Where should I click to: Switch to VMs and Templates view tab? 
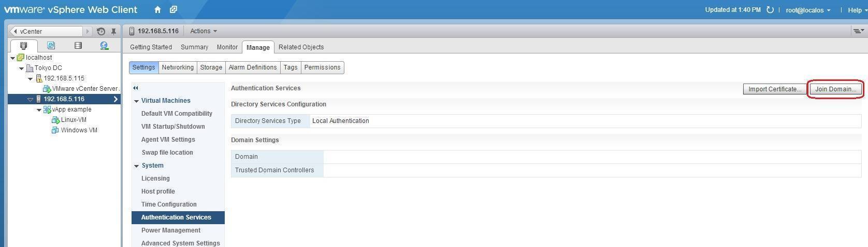tap(51, 46)
